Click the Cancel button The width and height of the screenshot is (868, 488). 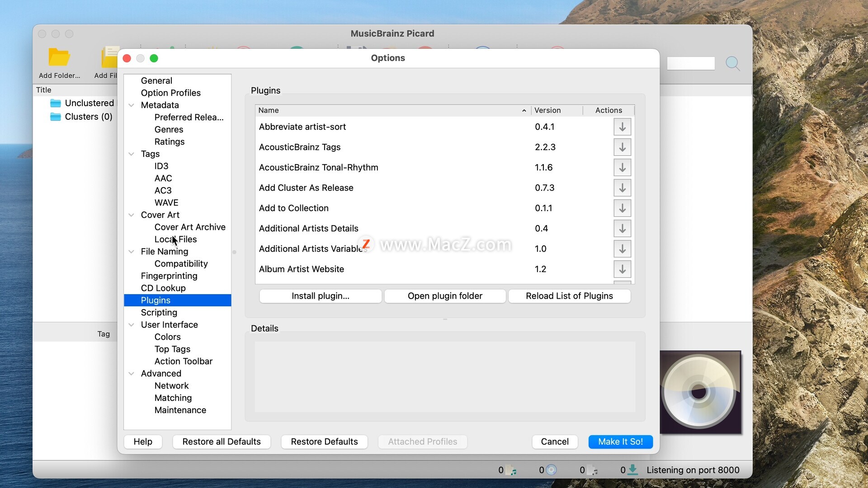coord(555,442)
